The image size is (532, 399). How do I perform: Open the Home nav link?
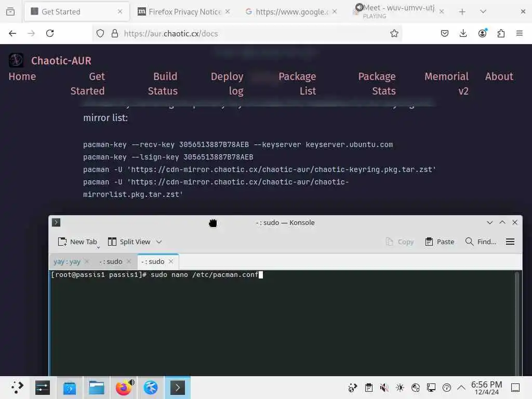(x=22, y=77)
